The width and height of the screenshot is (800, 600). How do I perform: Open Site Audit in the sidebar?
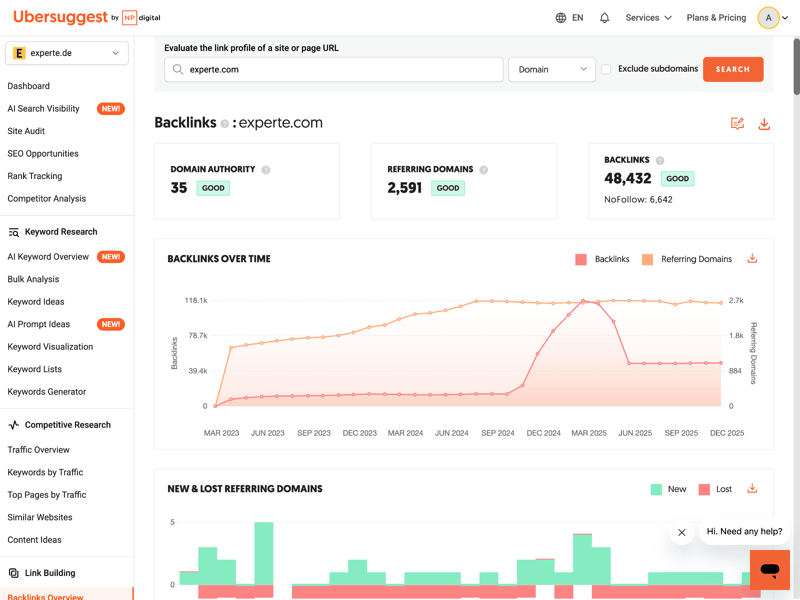tap(26, 131)
